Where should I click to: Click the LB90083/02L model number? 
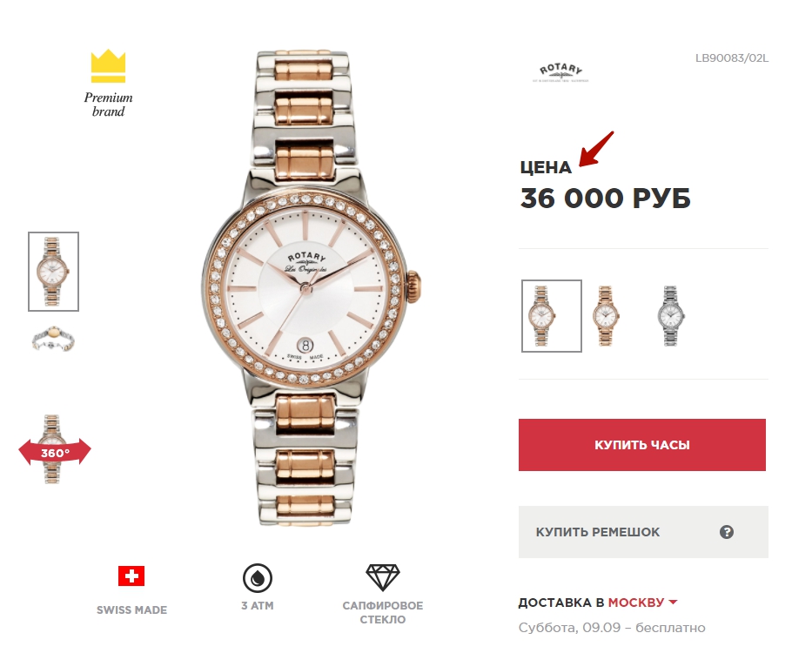732,58
